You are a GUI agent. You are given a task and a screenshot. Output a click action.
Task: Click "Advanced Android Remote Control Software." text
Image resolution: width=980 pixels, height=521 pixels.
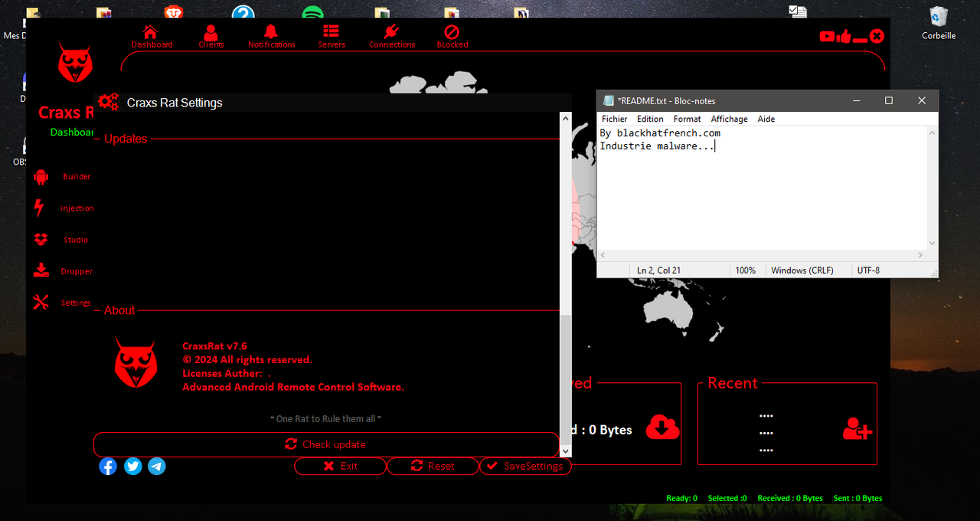293,387
